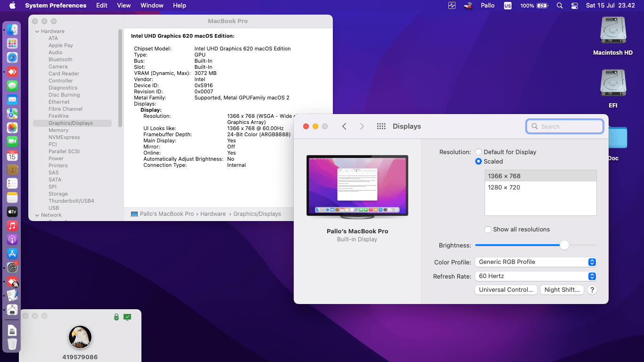Click the System Information sidebar scrollbar
This screenshot has height=362, width=644.
click(x=120, y=78)
